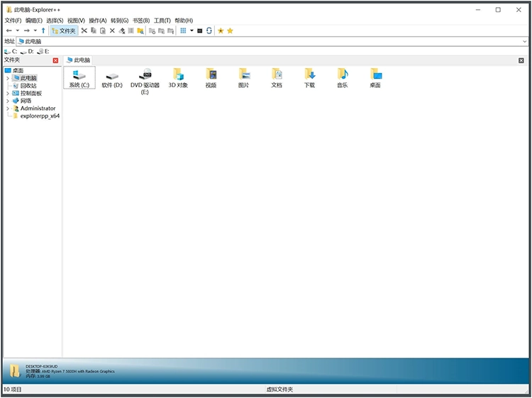Image resolution: width=532 pixels, height=398 pixels.
Task: Expand the 控制面板 tree node
Action: 8,93
